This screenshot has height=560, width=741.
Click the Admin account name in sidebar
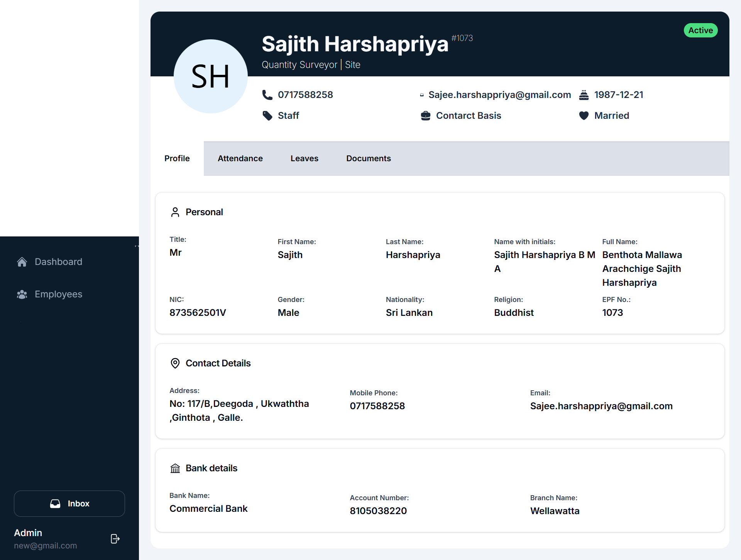(x=28, y=533)
